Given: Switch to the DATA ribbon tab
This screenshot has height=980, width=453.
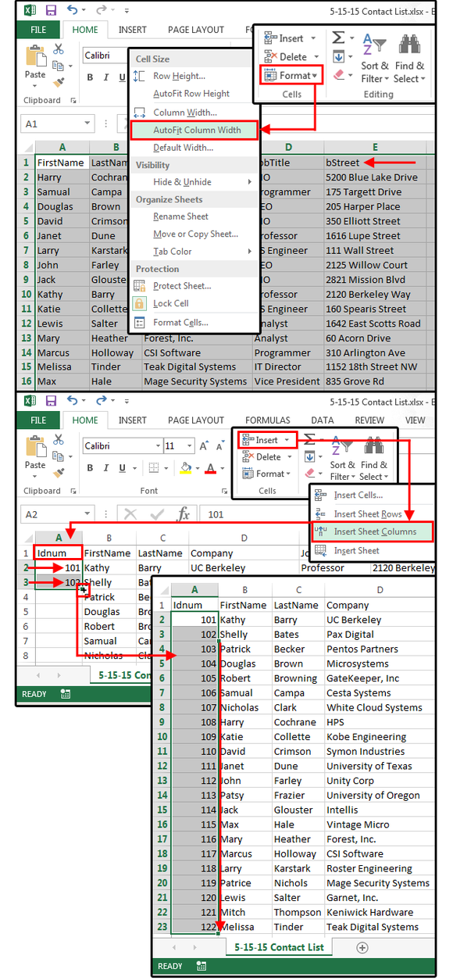Looking at the screenshot, I should pos(322,420).
